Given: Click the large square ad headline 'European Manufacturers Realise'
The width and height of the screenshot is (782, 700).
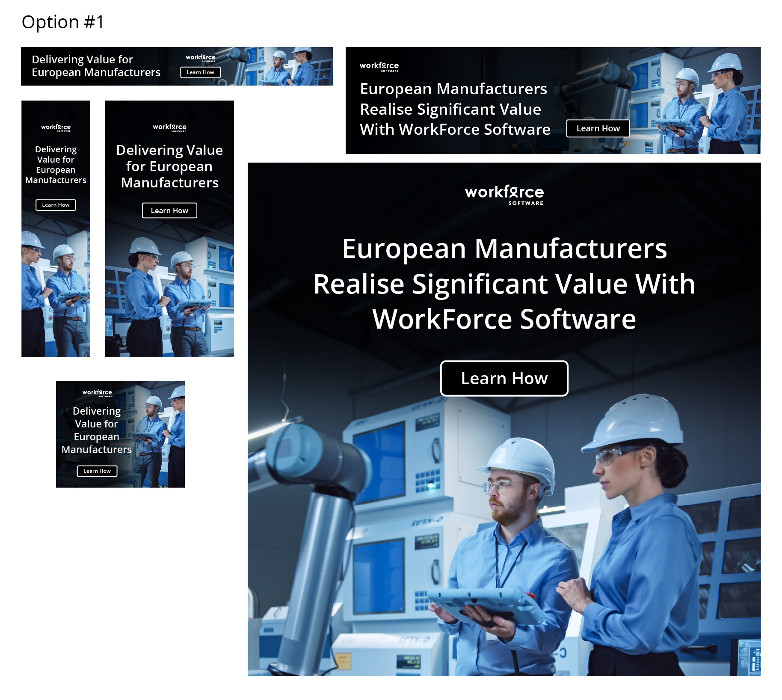Looking at the screenshot, I should (x=504, y=284).
